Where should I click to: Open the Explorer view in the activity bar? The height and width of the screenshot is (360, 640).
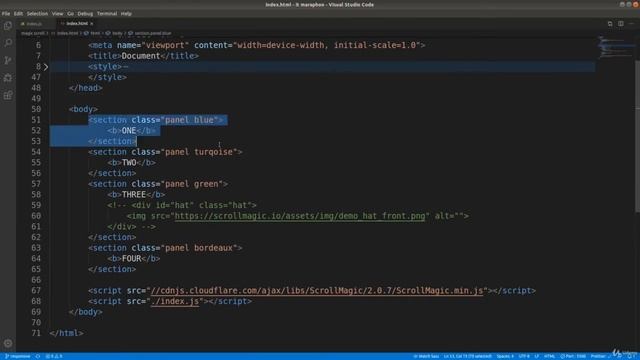coord(8,26)
